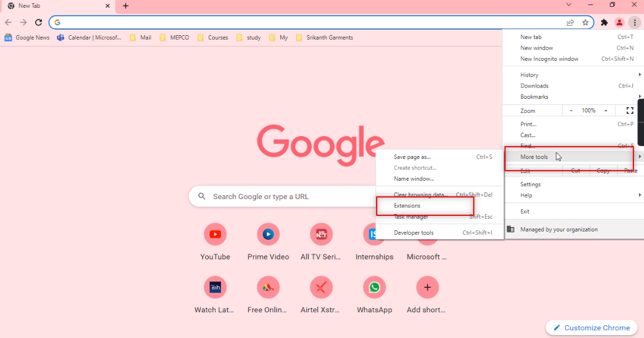This screenshot has width=644, height=338.
Task: Open the Mail bookmark folder
Action: 141,37
